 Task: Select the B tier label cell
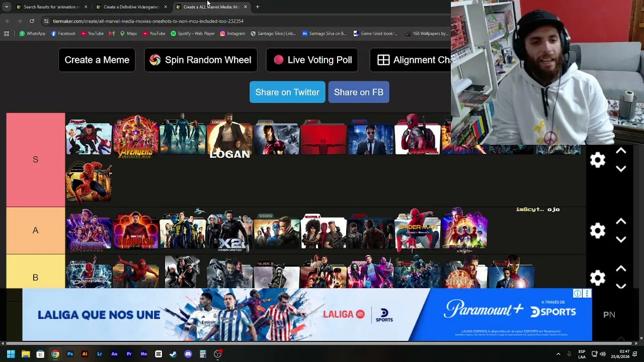(35, 277)
